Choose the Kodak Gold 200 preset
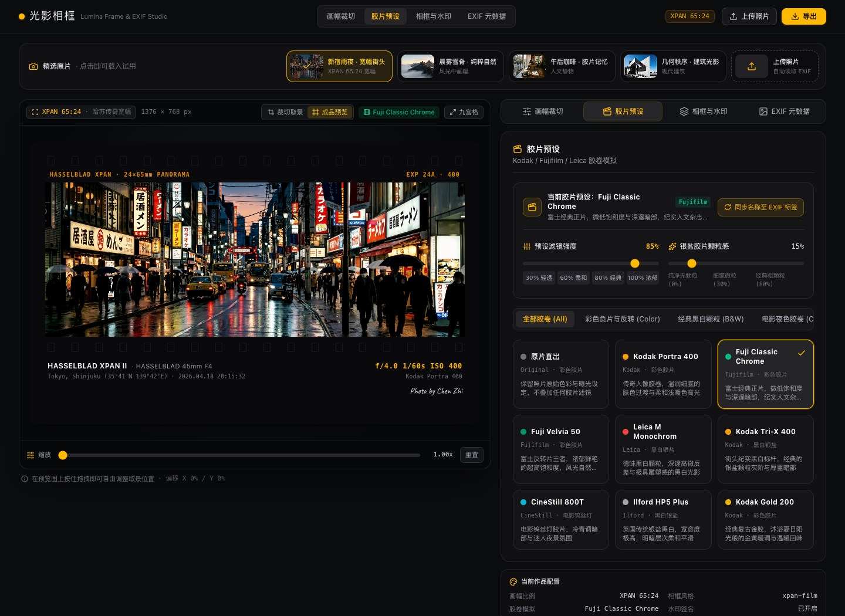The width and height of the screenshot is (845, 616). [766, 520]
